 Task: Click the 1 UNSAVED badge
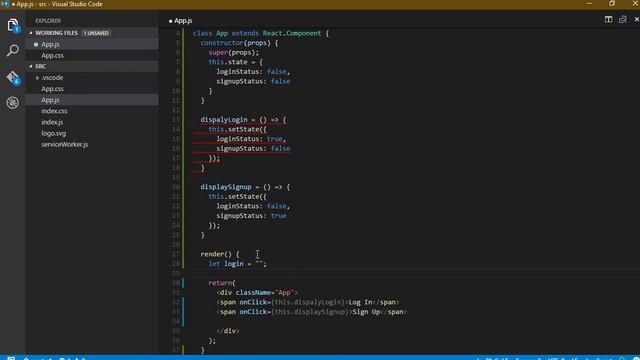(x=96, y=33)
